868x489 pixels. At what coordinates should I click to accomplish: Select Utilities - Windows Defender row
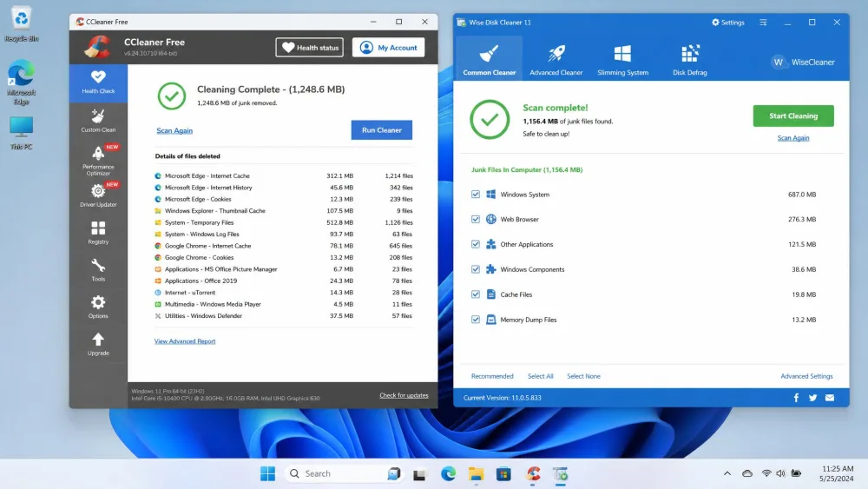(284, 315)
